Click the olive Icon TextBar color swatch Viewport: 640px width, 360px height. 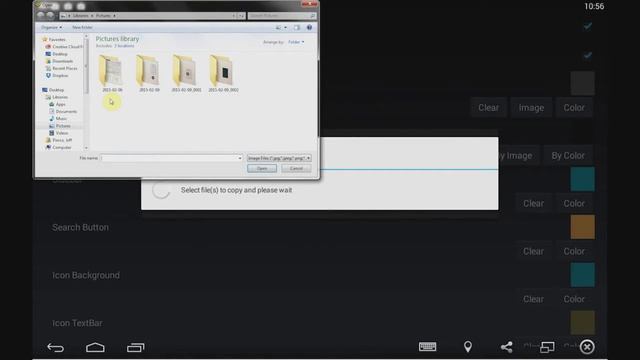[582, 323]
